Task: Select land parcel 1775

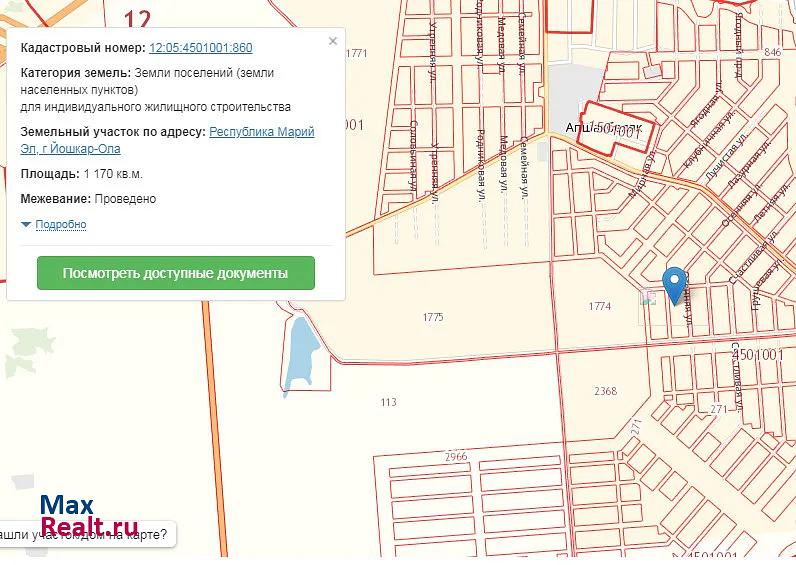Action: 433,317
